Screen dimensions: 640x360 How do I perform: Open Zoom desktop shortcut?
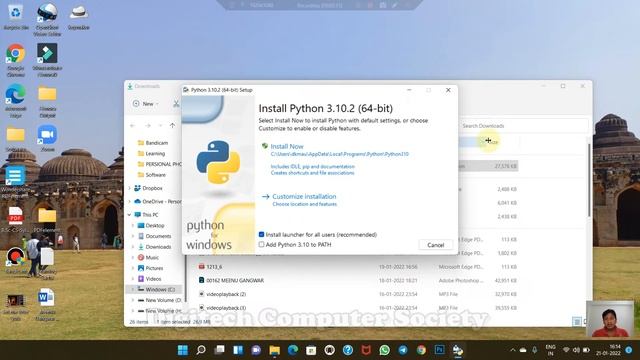pyautogui.click(x=47, y=138)
